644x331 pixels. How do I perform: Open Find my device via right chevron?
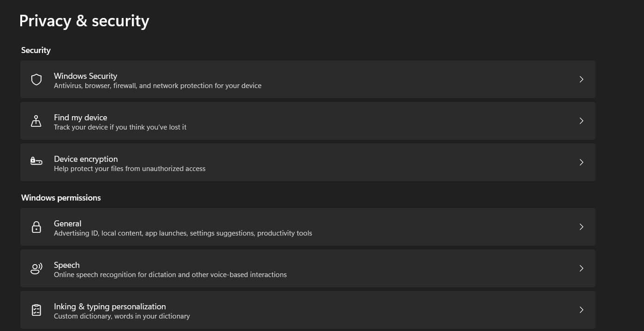tap(581, 121)
